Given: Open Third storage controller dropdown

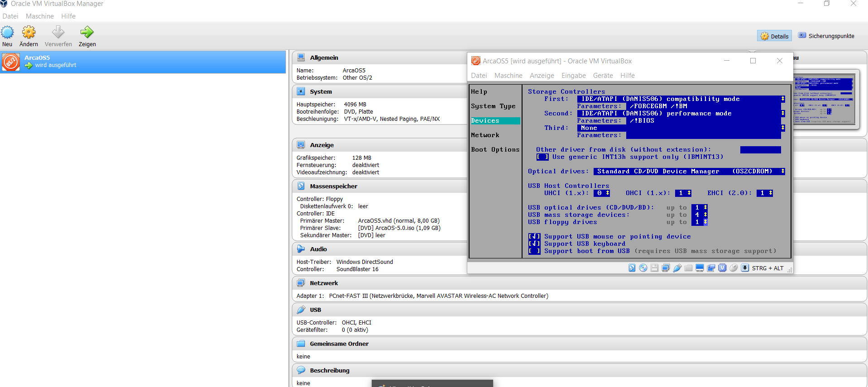Looking at the screenshot, I should [681, 128].
